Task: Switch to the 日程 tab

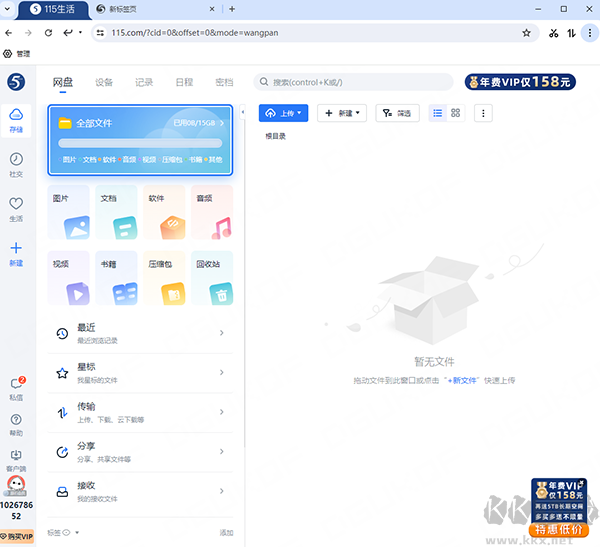Action: point(184,82)
